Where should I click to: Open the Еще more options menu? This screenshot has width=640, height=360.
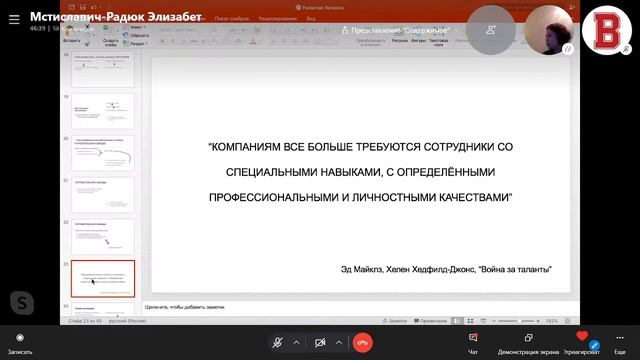(620, 343)
